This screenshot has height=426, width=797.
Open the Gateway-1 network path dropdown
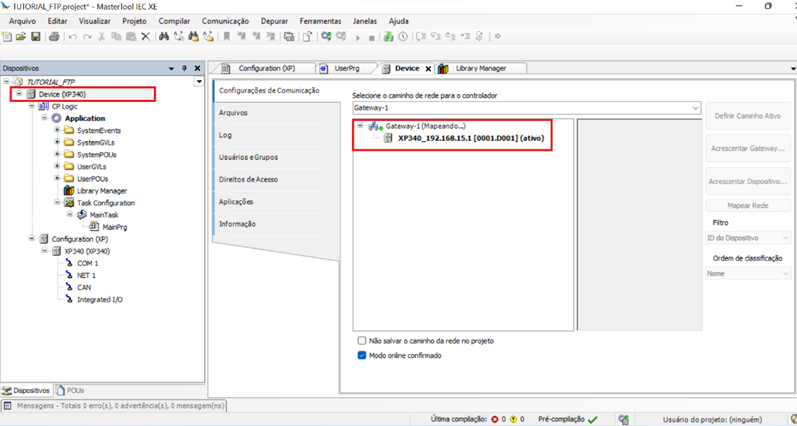coord(694,107)
